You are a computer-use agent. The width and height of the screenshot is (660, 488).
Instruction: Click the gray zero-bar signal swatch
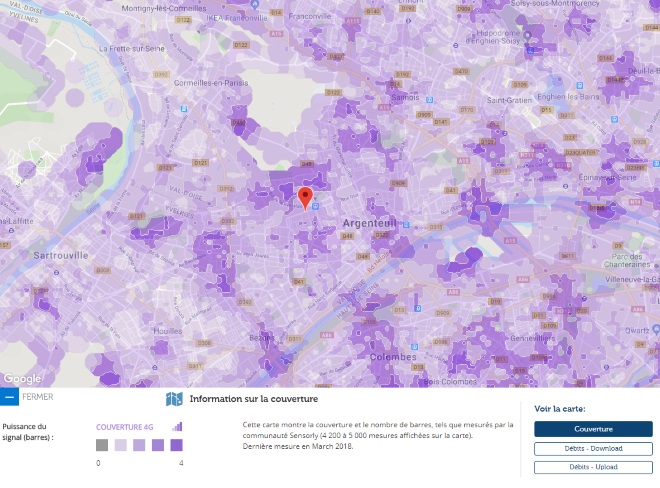coord(102,445)
